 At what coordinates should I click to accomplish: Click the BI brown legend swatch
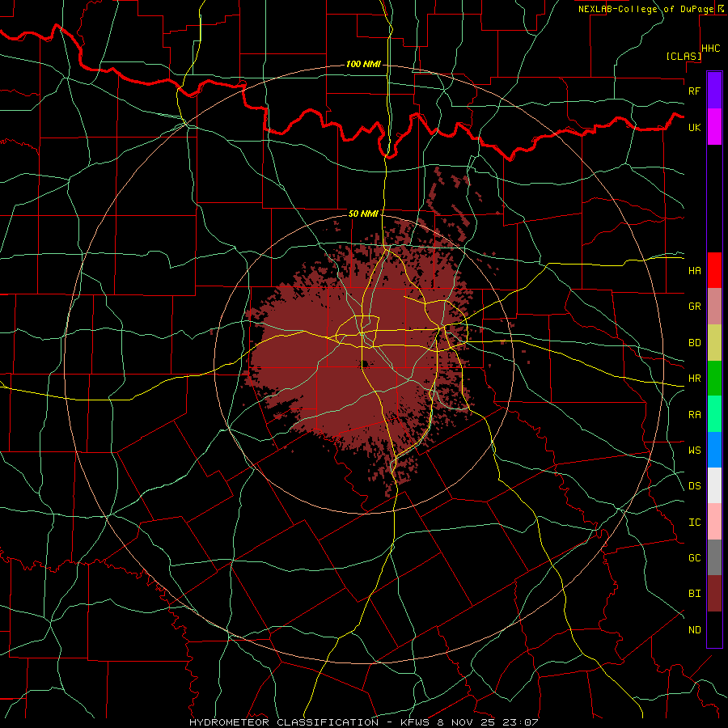click(x=714, y=594)
